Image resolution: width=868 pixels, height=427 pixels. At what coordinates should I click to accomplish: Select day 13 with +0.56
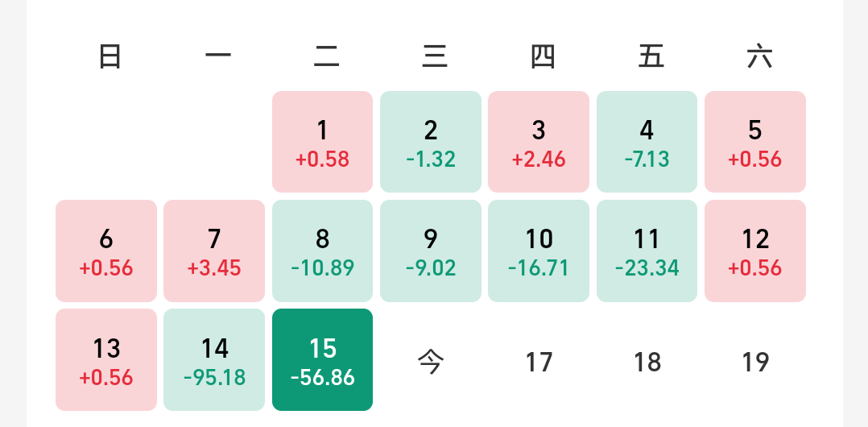[106, 359]
